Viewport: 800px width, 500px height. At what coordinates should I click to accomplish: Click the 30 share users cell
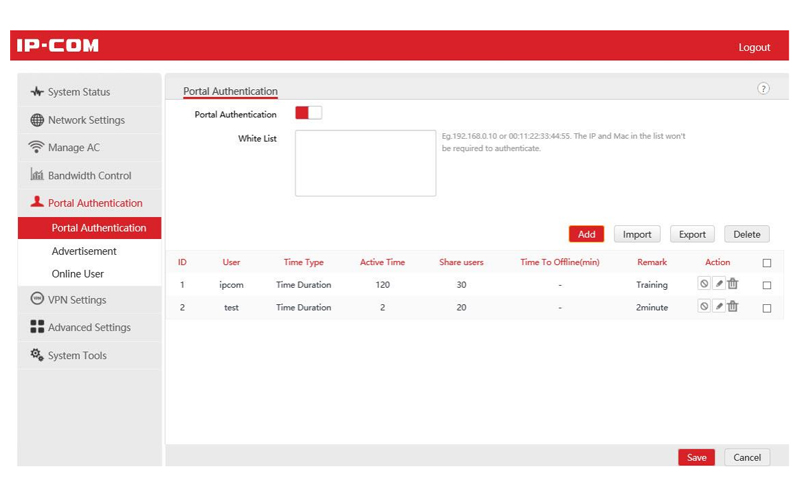461,285
